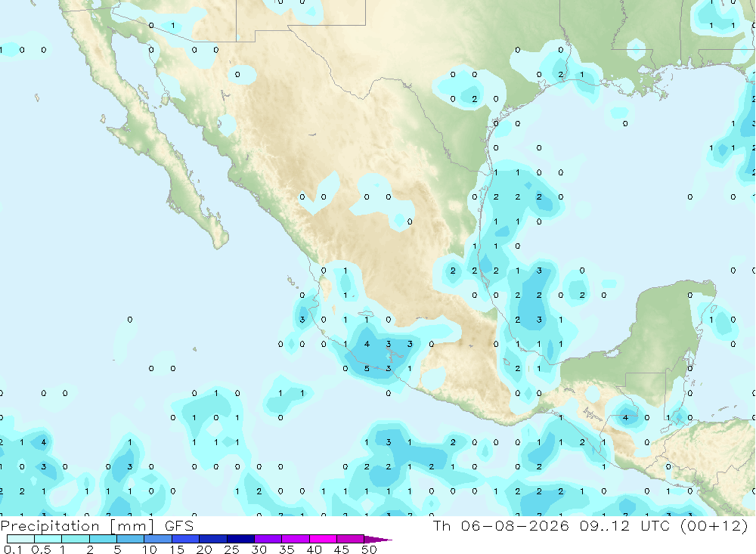
Task: Select the "[mm]" unit label
Action: [132, 525]
